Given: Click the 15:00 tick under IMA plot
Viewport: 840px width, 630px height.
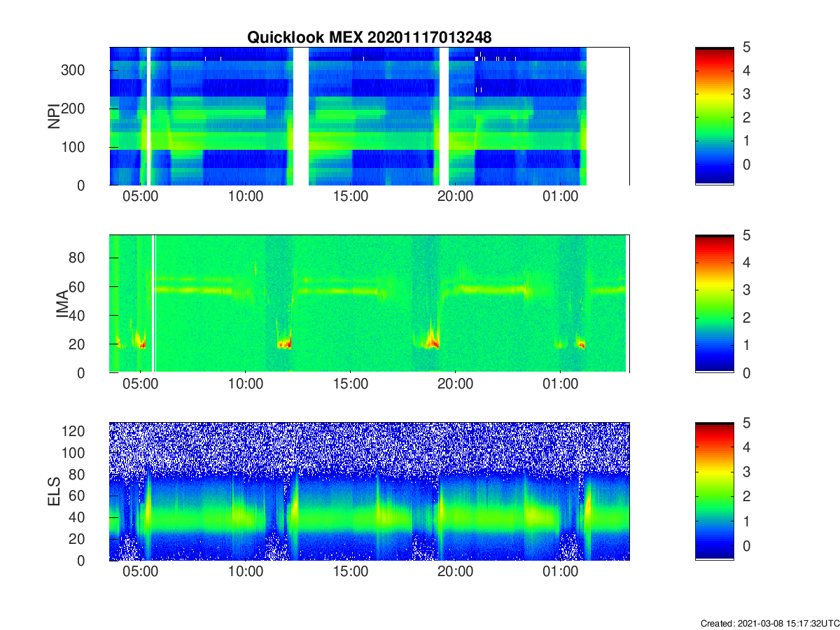Looking at the screenshot, I should click(x=351, y=384).
